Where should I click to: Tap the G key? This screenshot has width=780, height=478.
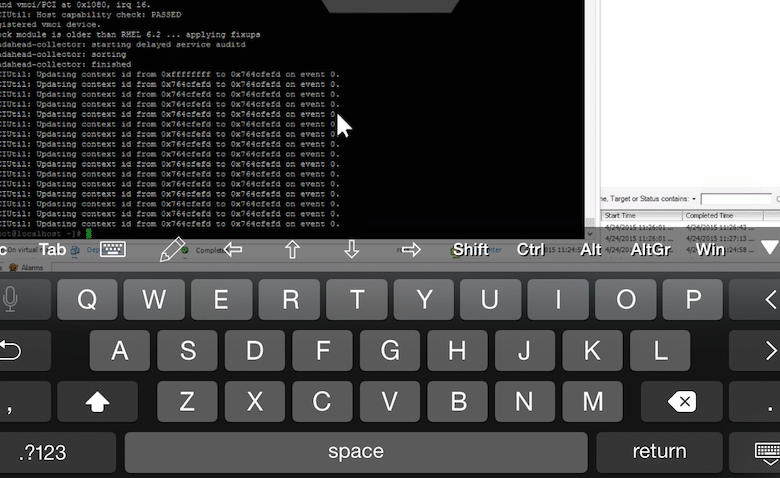pyautogui.click(x=390, y=350)
